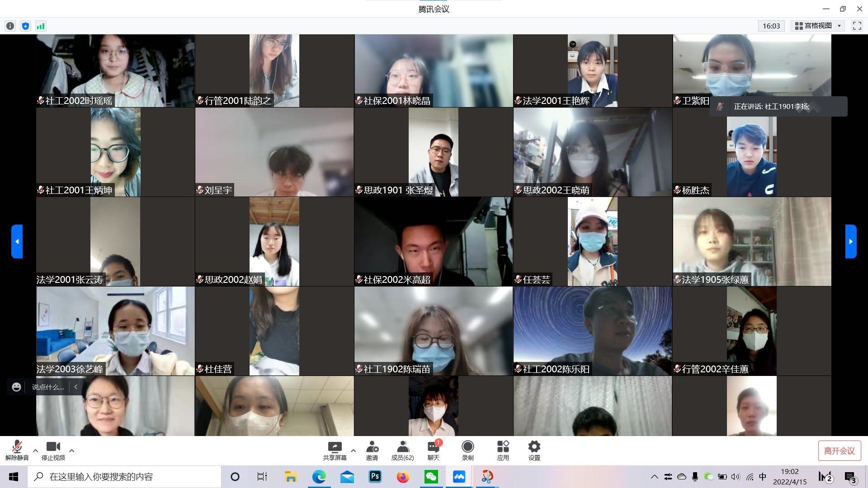
Task: Check network signal status icon
Action: pos(41,26)
